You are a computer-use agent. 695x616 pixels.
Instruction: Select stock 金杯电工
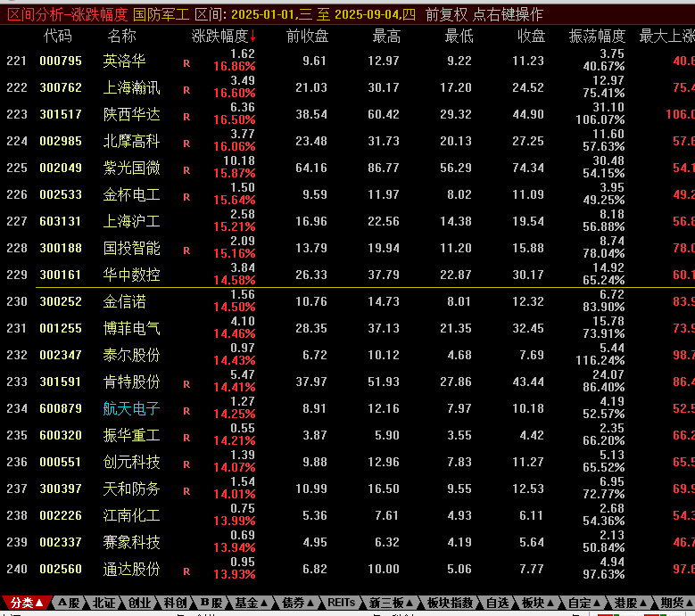[x=131, y=194]
